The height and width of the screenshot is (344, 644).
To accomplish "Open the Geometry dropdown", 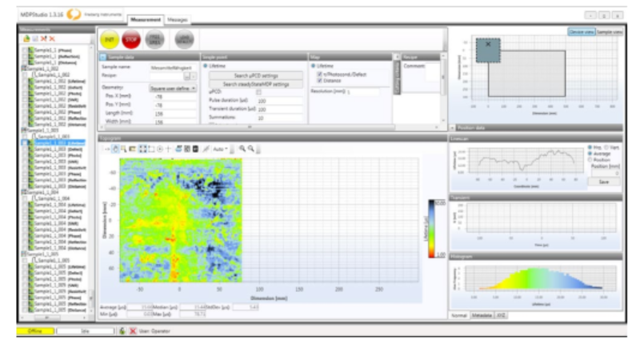I will (173, 88).
